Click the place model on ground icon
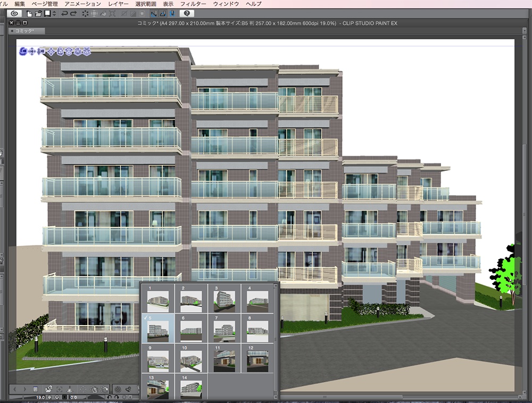532x403 pixels. (x=70, y=389)
